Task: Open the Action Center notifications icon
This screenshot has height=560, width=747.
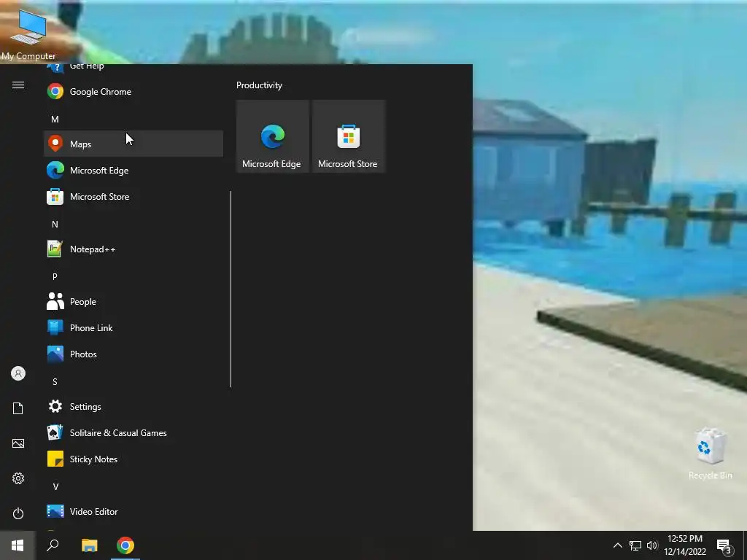Action: [724, 545]
